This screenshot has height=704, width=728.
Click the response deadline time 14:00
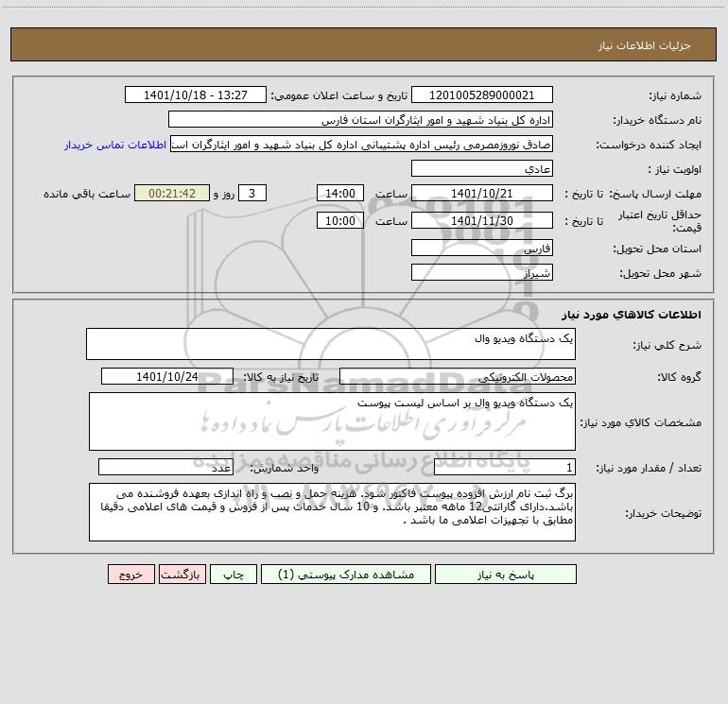[x=339, y=193]
